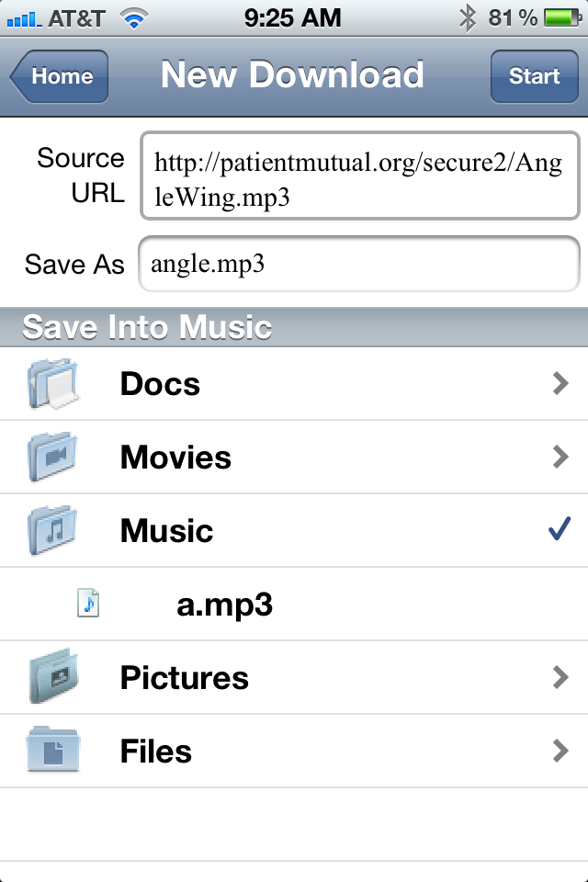
Task: Expand the Docs folder chevron
Action: [560, 384]
